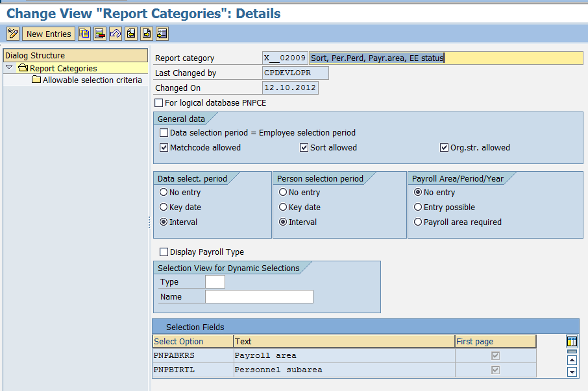588x391 pixels.
Task: Uncheck Org.str. allowed checkbox
Action: click(444, 148)
